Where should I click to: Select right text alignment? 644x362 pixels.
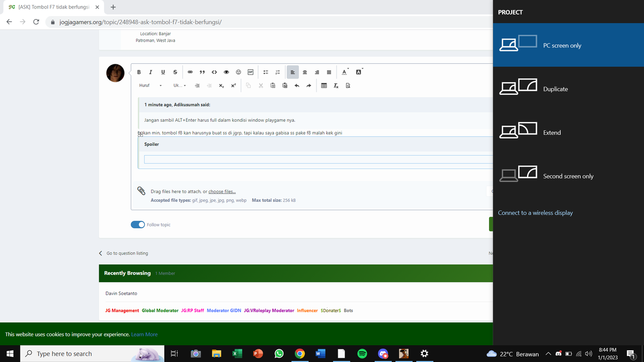click(x=317, y=72)
